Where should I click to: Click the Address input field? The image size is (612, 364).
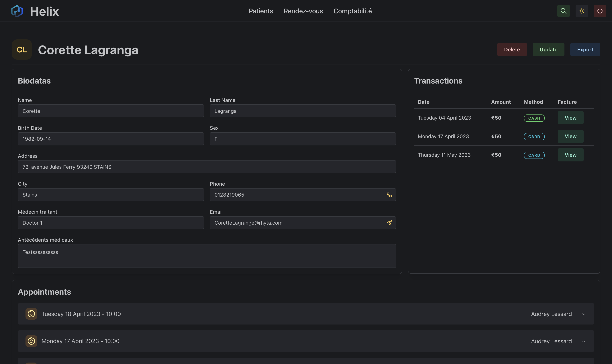[x=206, y=167]
